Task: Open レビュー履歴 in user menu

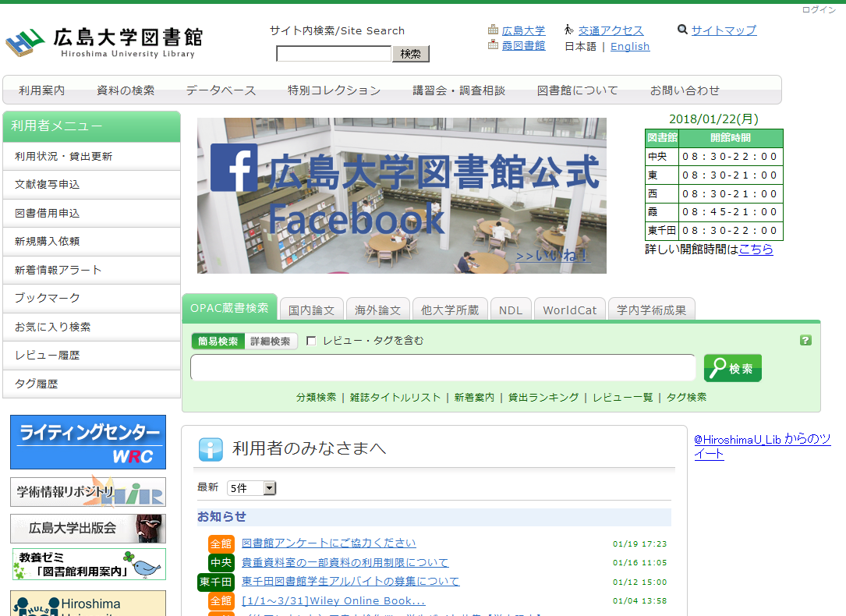Action: click(92, 355)
